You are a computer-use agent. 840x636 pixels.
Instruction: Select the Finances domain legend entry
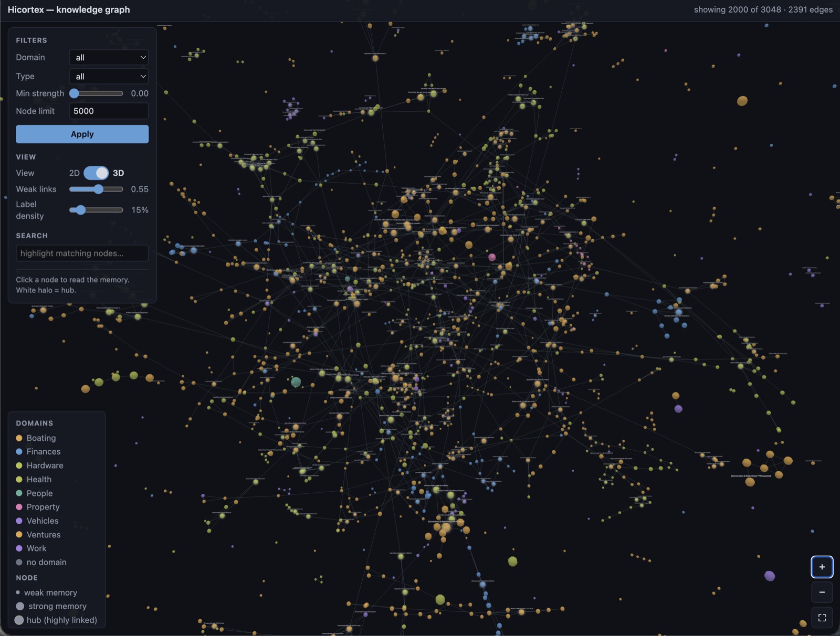[x=38, y=451]
